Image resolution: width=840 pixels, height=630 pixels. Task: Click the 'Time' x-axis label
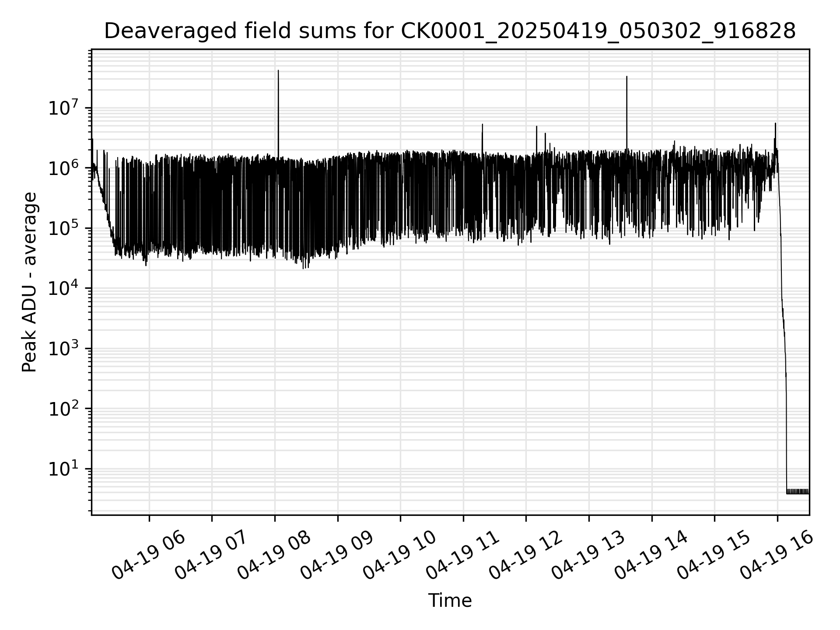(x=450, y=601)
